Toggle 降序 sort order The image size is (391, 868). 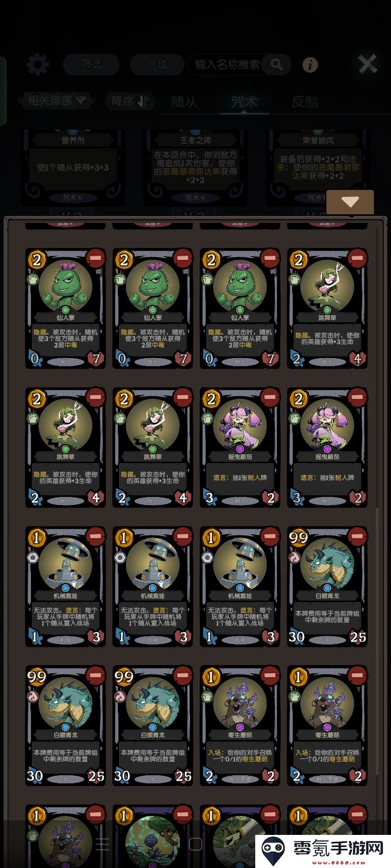130,101
